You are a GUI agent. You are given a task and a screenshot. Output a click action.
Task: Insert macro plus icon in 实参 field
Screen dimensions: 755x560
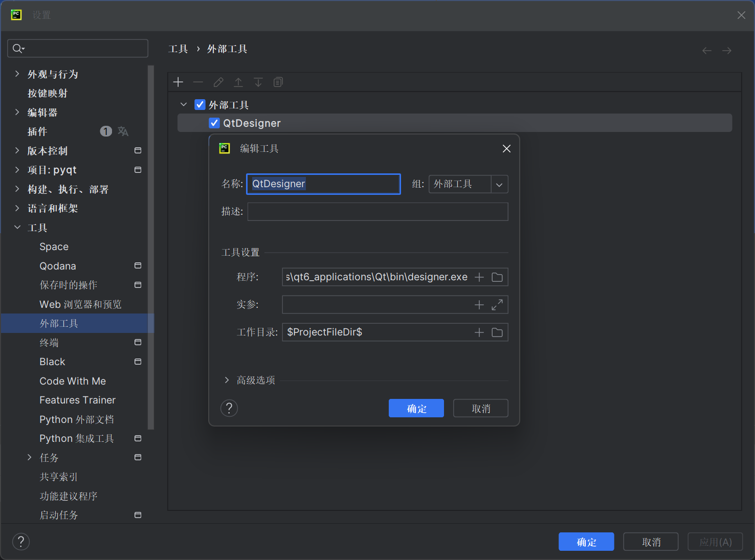click(x=479, y=305)
